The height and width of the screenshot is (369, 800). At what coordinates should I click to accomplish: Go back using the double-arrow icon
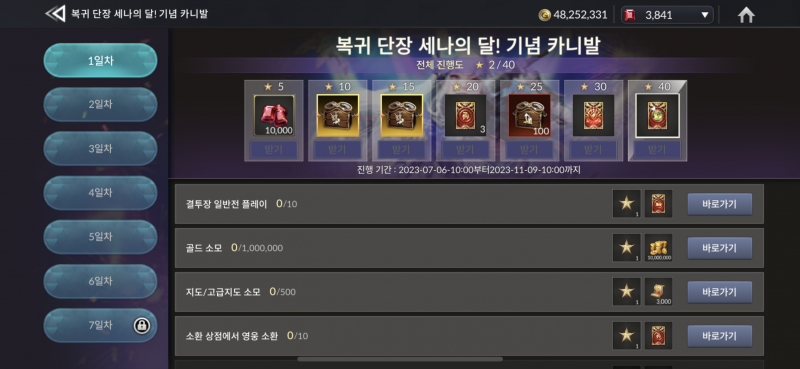tap(55, 14)
